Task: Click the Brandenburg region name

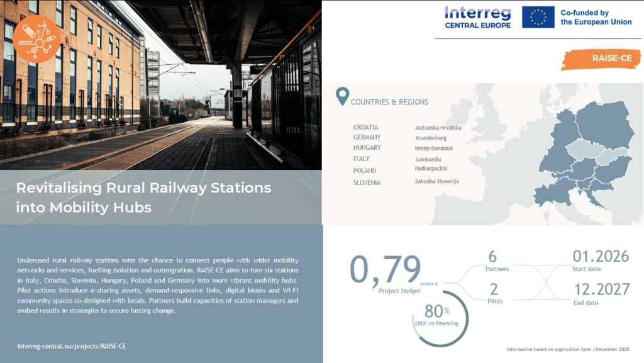Action: 431,138
